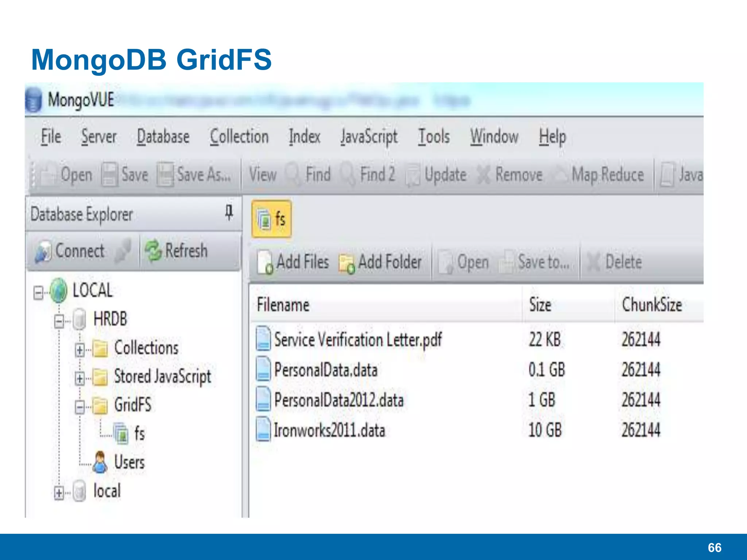Expand the Stored JavaScript folder
747x560 pixels.
click(80, 378)
